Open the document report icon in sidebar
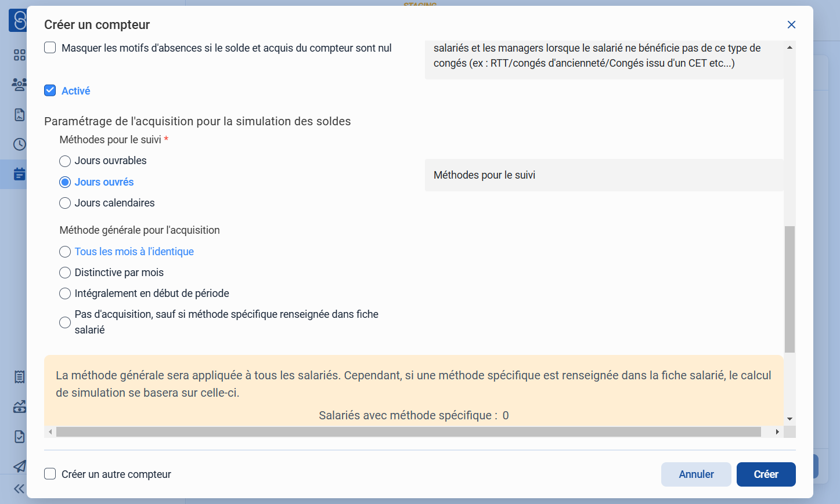This screenshot has height=504, width=840. (19, 115)
